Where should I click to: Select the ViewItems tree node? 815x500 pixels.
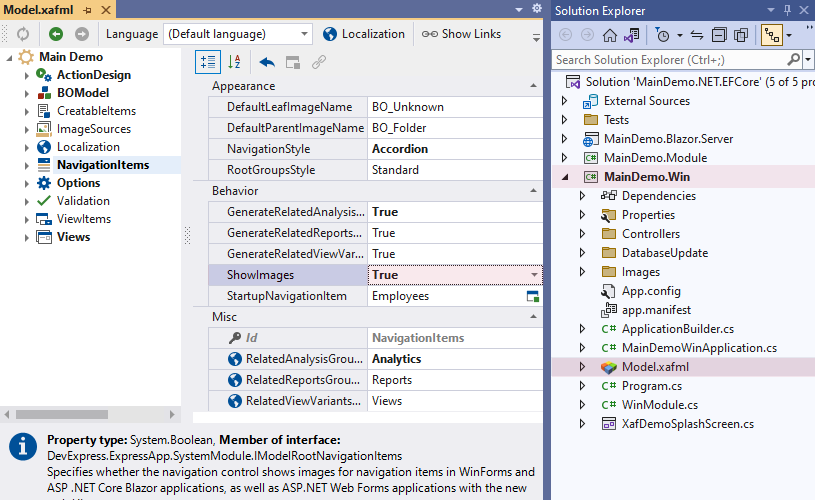(84, 219)
